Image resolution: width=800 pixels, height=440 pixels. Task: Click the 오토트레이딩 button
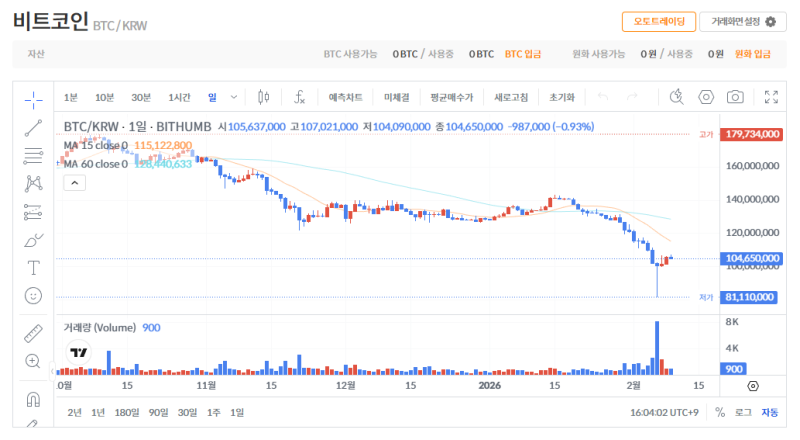point(658,22)
